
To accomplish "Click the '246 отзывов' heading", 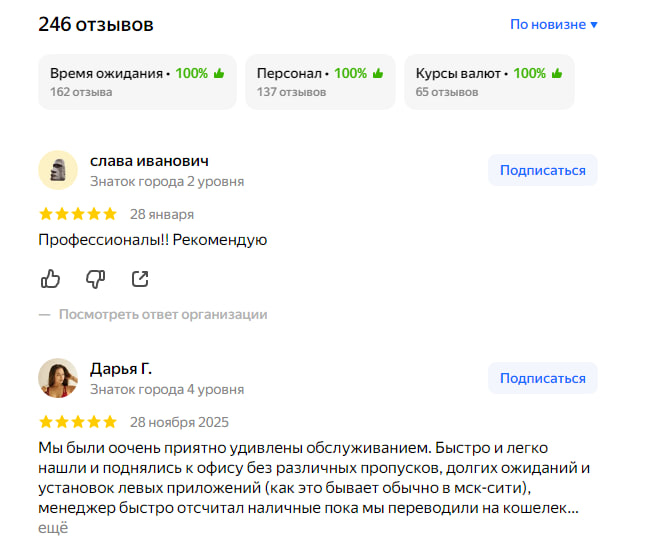I will (x=96, y=24).
